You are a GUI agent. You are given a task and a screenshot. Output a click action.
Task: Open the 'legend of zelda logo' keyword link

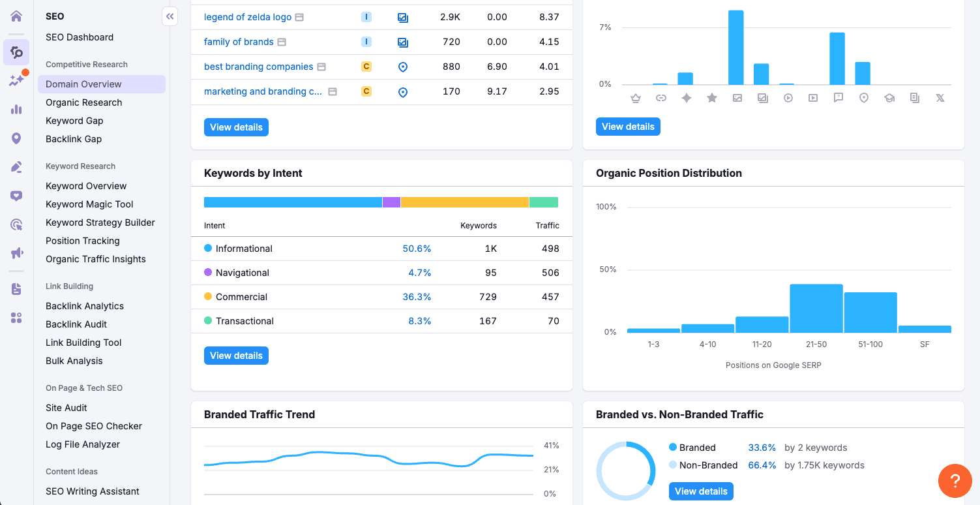248,17
